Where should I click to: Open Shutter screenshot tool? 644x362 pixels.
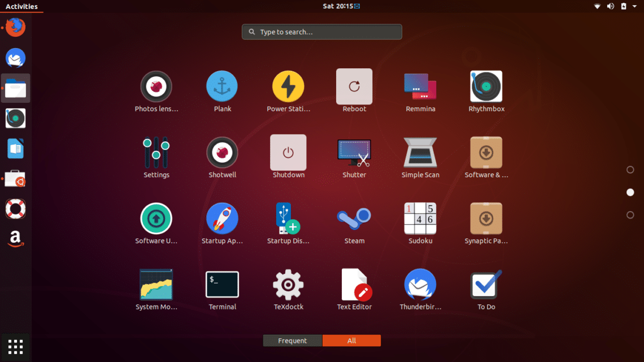354,152
